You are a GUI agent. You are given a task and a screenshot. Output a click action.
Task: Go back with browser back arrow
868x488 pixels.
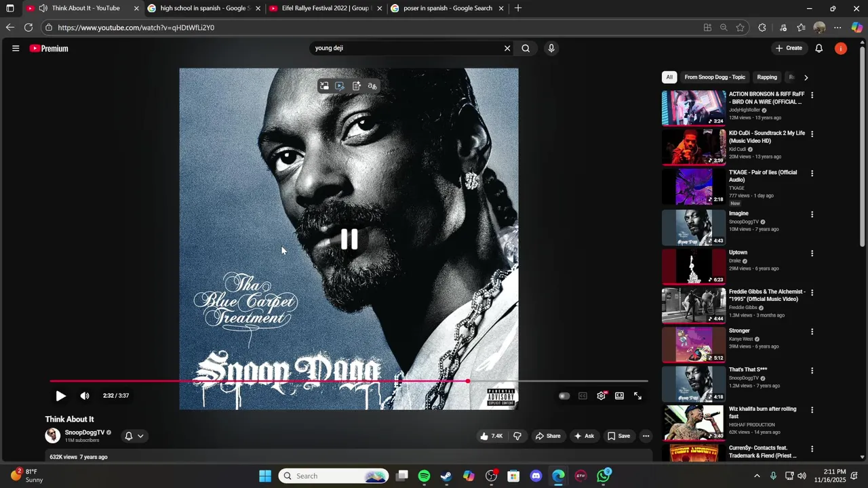9,28
